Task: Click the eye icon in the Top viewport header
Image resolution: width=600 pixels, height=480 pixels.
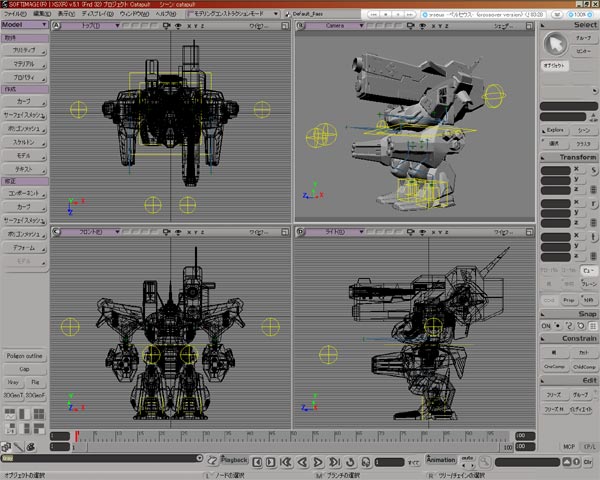Action: pyautogui.click(x=178, y=26)
